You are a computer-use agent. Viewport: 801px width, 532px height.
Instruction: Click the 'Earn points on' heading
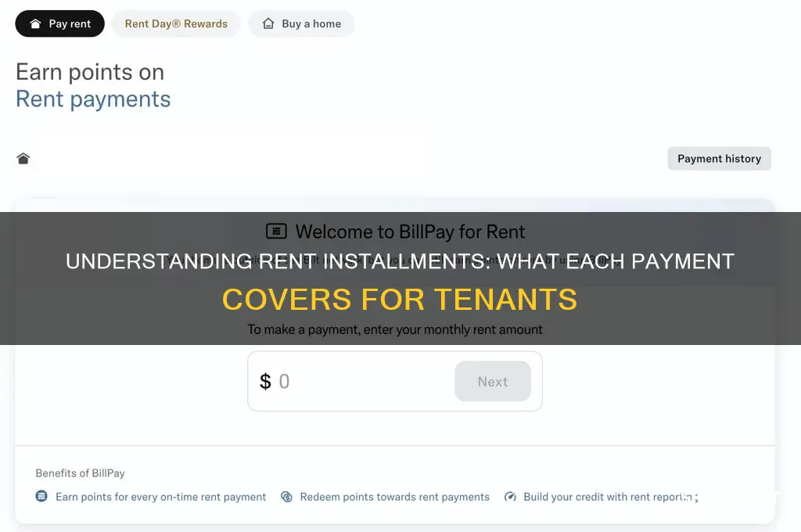[x=90, y=72]
